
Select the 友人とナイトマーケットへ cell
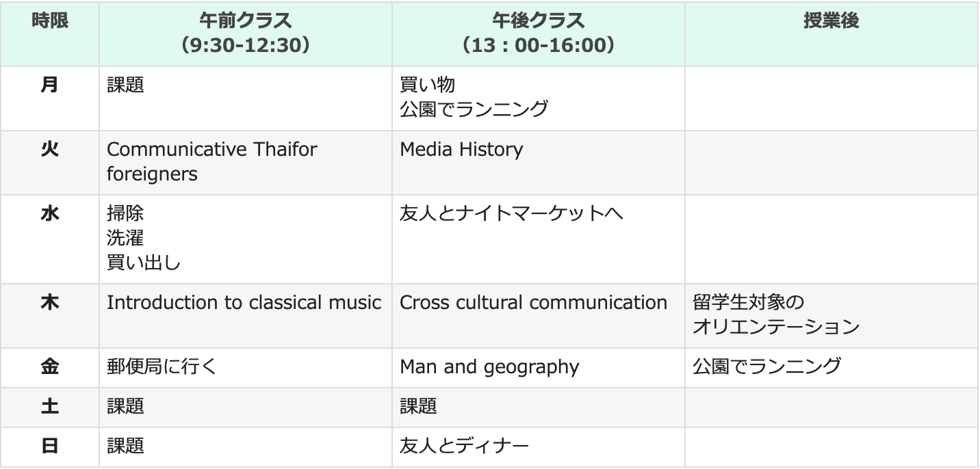click(539, 239)
